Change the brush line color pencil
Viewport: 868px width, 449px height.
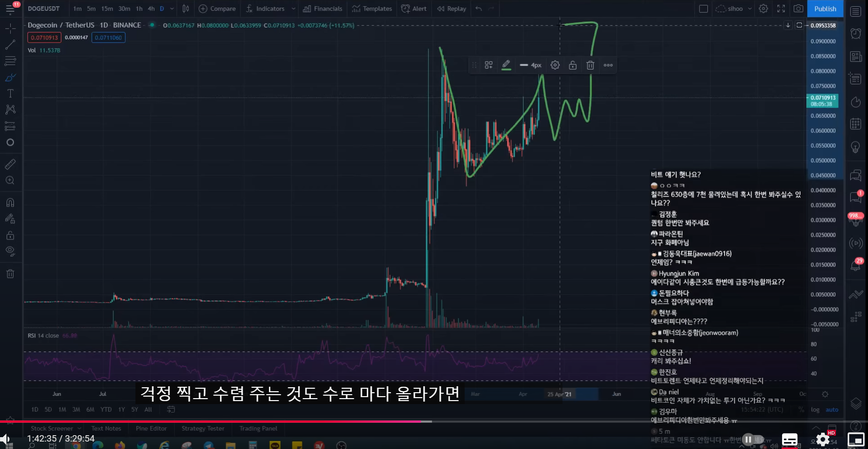tap(506, 65)
